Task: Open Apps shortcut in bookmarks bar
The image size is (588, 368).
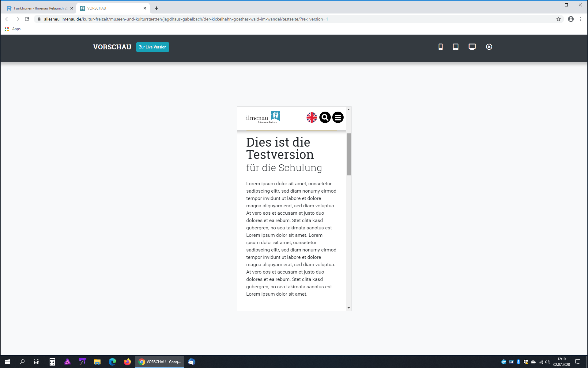Action: tap(13, 29)
